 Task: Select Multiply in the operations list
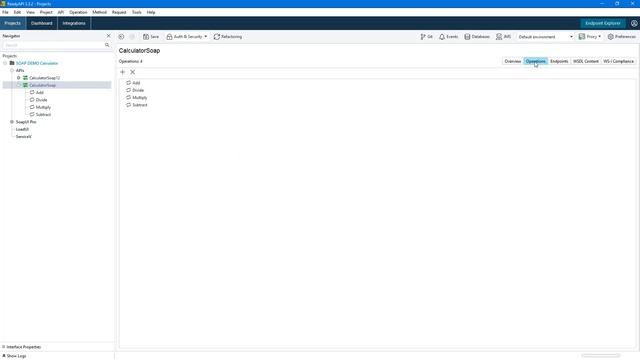(140, 98)
